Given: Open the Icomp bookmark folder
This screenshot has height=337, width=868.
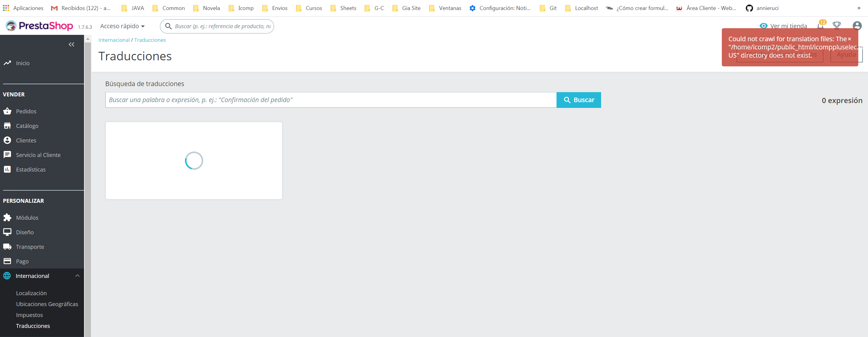Looking at the screenshot, I should point(241,8).
